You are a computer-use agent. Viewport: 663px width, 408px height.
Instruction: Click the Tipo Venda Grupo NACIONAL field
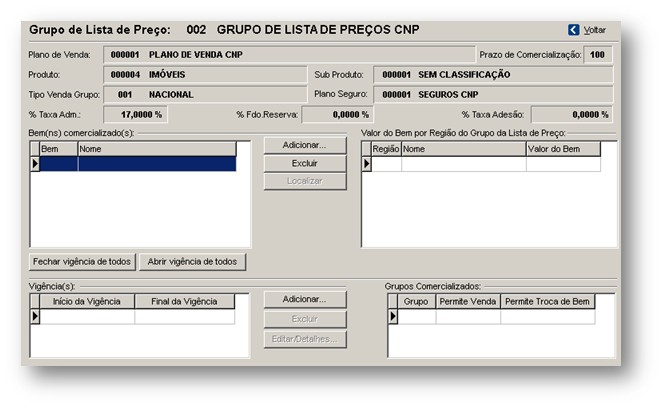click(x=205, y=94)
